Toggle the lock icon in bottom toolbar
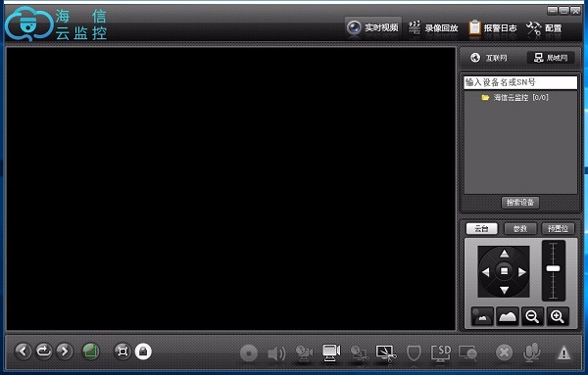Image resolution: width=588 pixels, height=375 pixels. coord(143,352)
